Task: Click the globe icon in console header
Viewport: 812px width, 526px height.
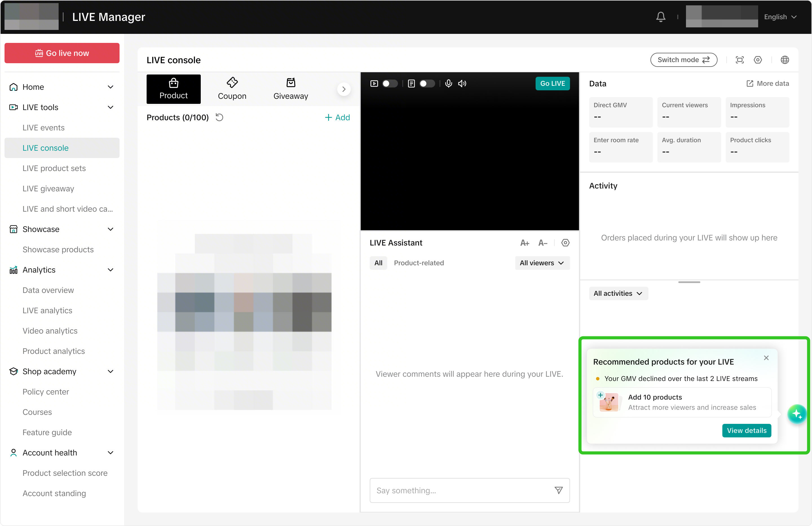Action: 785,60
